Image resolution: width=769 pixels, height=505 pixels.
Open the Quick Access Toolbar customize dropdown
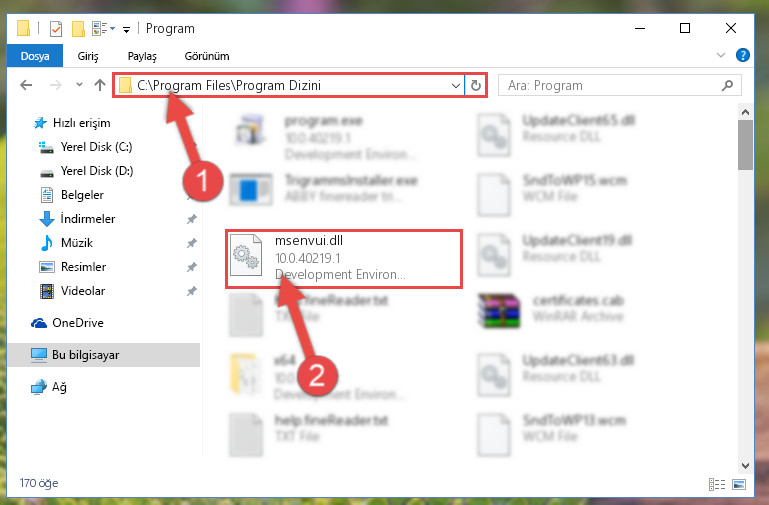point(126,30)
